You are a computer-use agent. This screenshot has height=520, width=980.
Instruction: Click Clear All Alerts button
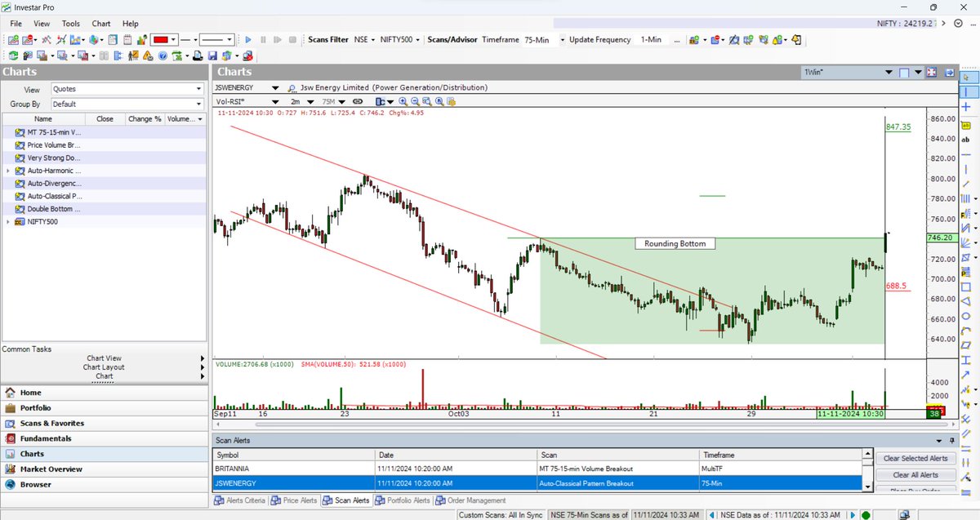(x=915, y=474)
